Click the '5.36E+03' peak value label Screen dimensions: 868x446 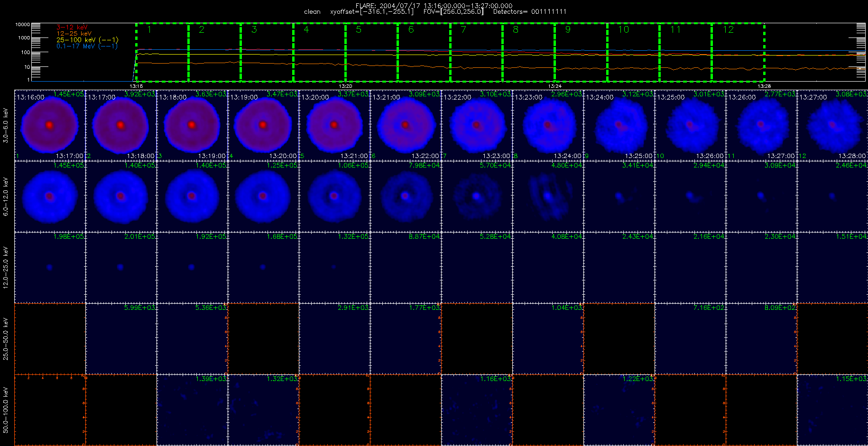point(211,307)
